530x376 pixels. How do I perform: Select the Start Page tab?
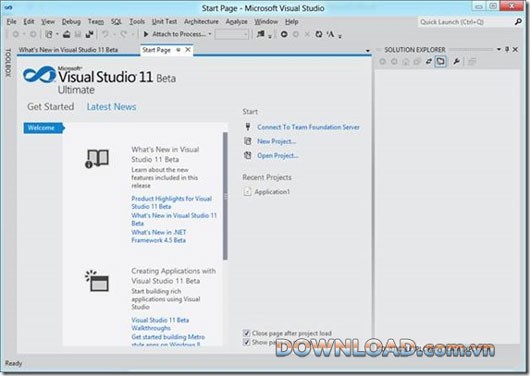coord(156,50)
